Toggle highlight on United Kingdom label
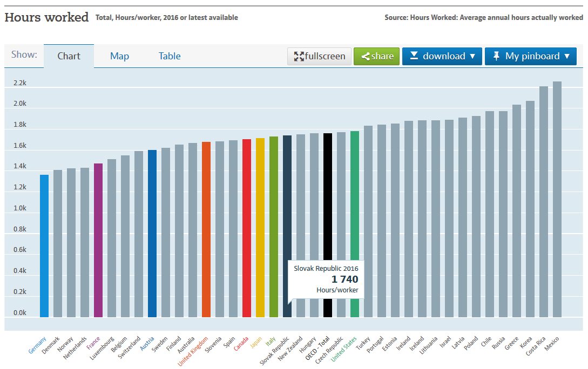 (194, 351)
